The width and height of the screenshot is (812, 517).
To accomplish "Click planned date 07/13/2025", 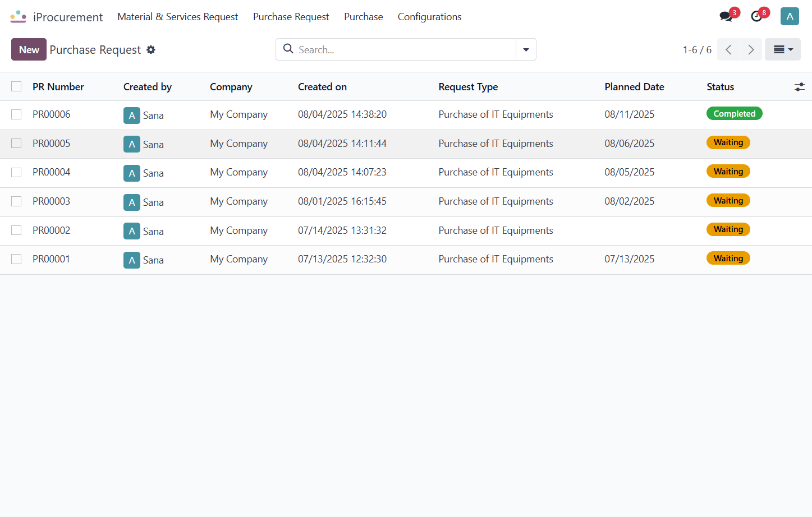I will click(630, 259).
